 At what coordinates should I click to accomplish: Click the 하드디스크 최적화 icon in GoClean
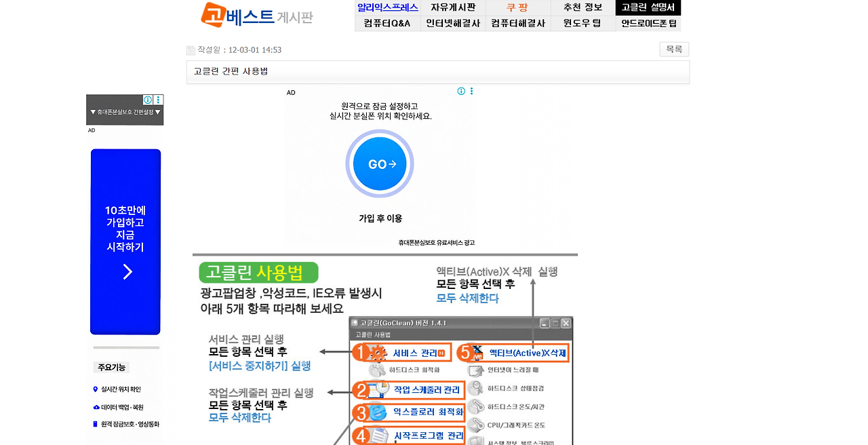[377, 370]
